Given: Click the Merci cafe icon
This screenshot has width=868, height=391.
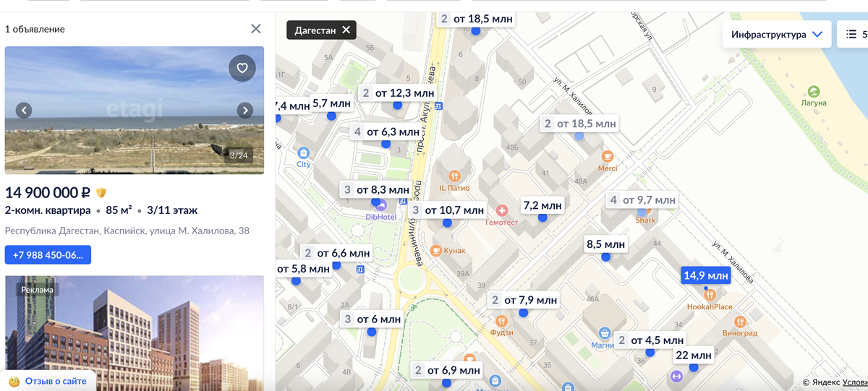Looking at the screenshot, I should point(608,156).
